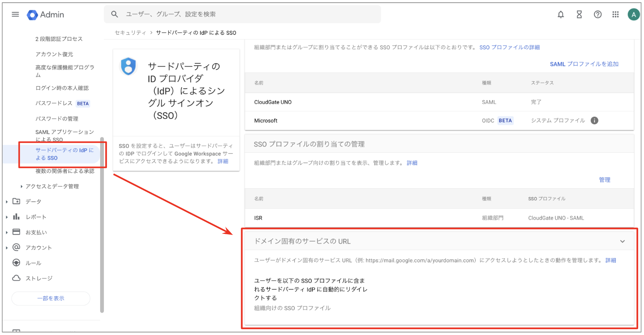644x335 pixels.
Task: Open パスワードの管理
Action: (x=57, y=119)
